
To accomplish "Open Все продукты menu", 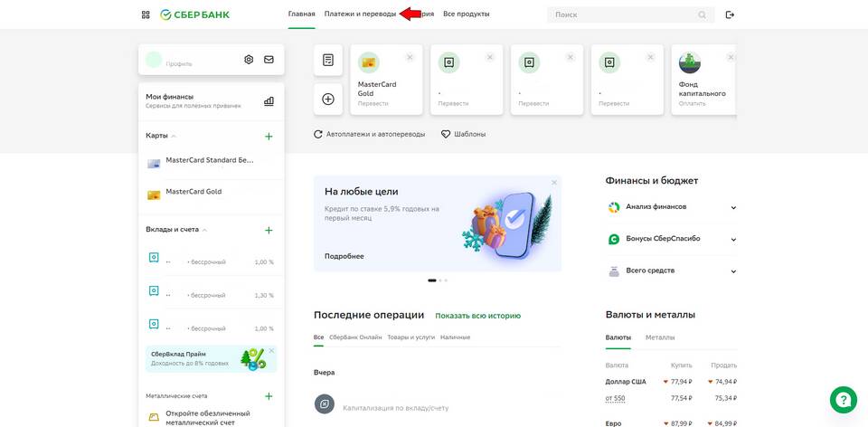I will [467, 14].
